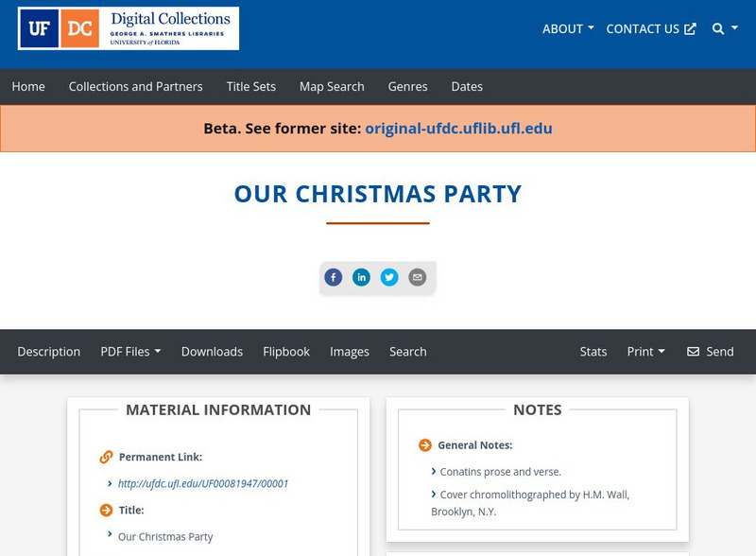
Task: Open the Downloads tab
Action: pyautogui.click(x=212, y=352)
